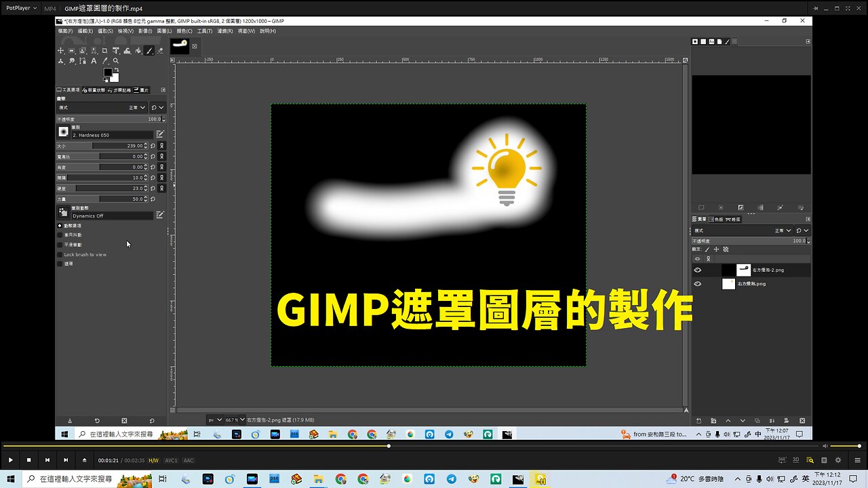Increase brush size with stepper arrows
Viewport: 868px width, 488px height.
pyautogui.click(x=146, y=144)
